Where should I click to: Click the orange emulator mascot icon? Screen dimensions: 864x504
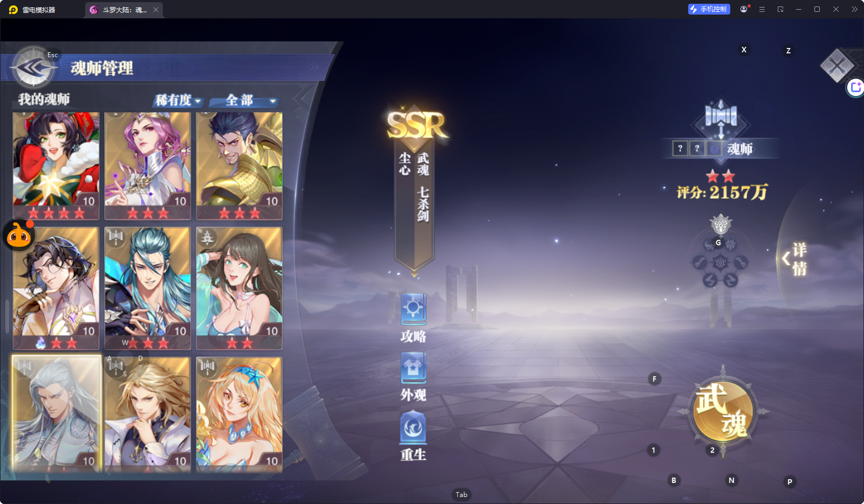(x=19, y=236)
